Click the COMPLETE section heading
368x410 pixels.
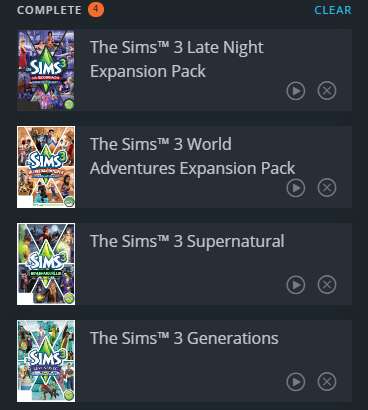(x=49, y=10)
